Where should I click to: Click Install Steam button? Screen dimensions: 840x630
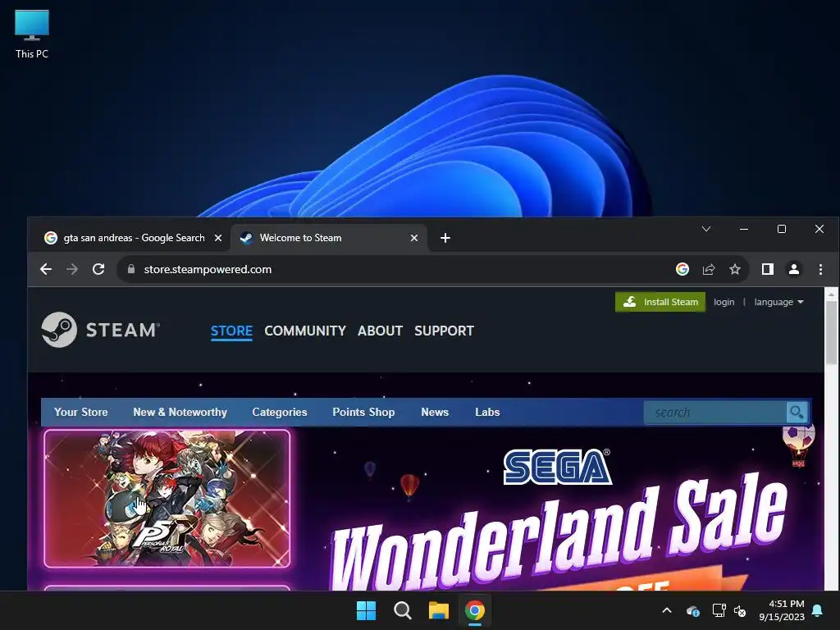click(660, 302)
